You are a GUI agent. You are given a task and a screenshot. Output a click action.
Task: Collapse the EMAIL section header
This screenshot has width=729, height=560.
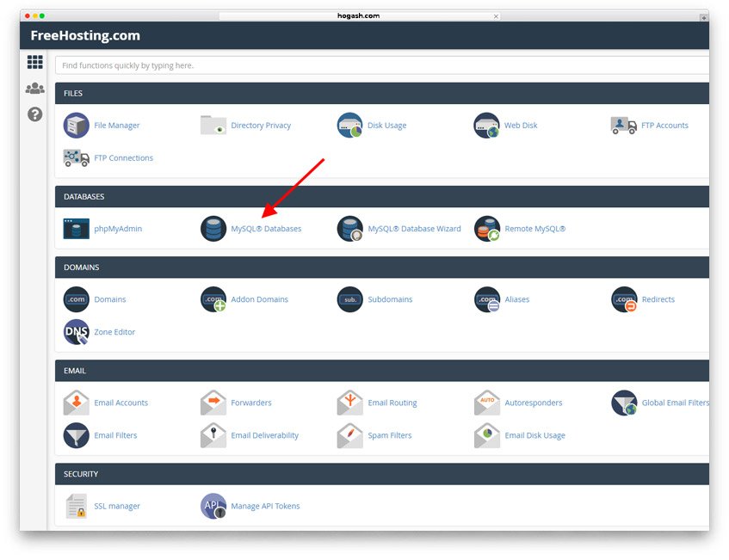pos(381,371)
